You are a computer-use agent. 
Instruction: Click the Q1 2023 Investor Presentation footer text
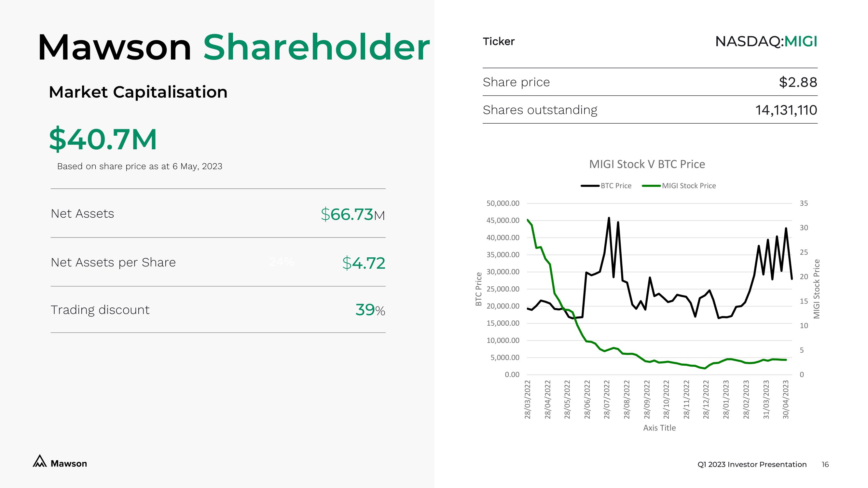click(x=752, y=465)
